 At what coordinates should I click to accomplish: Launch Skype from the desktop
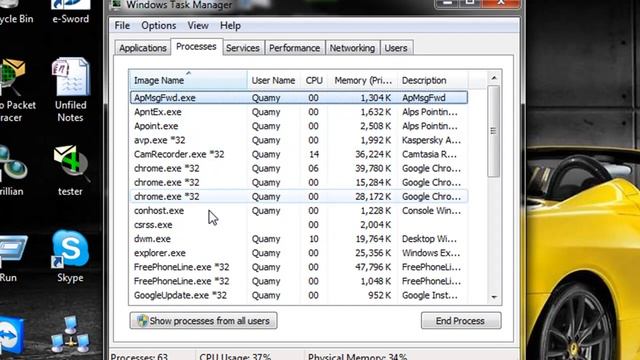pyautogui.click(x=70, y=257)
